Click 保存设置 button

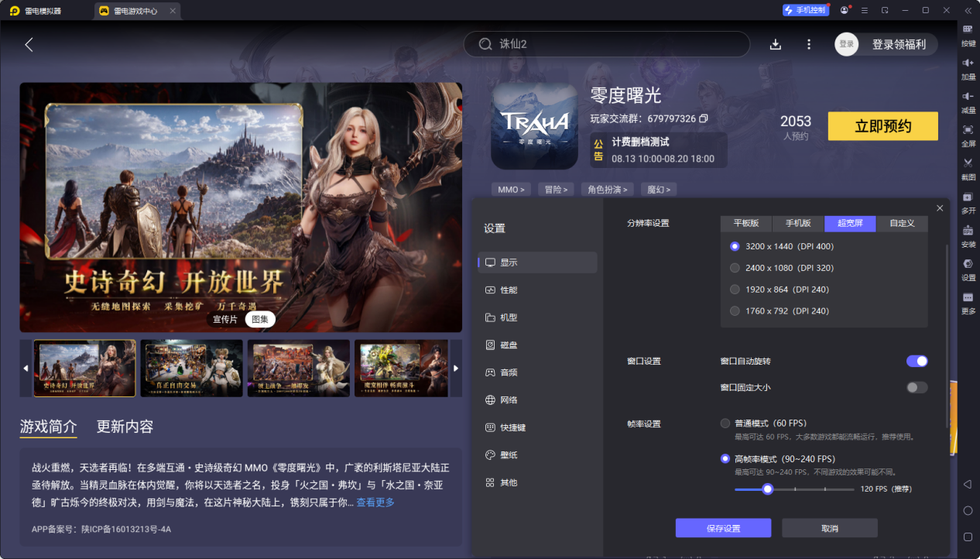pyautogui.click(x=723, y=528)
